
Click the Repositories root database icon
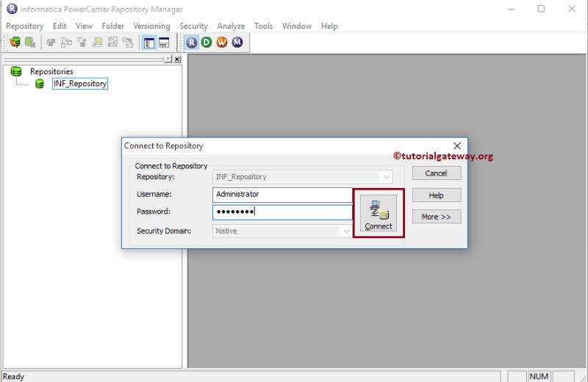click(x=16, y=71)
